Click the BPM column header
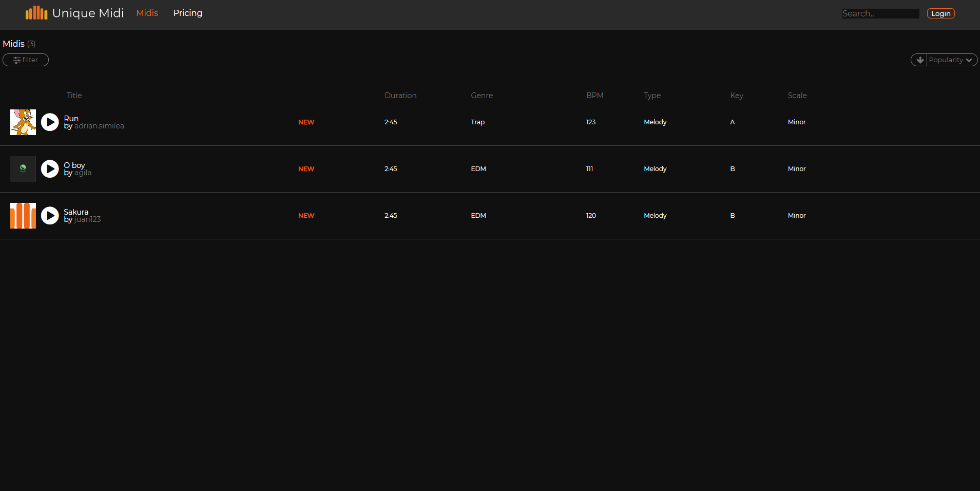 595,96
